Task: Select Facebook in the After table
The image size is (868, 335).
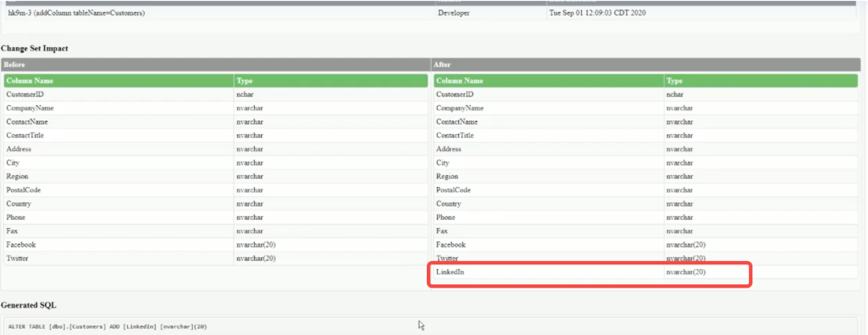Action: 451,245
